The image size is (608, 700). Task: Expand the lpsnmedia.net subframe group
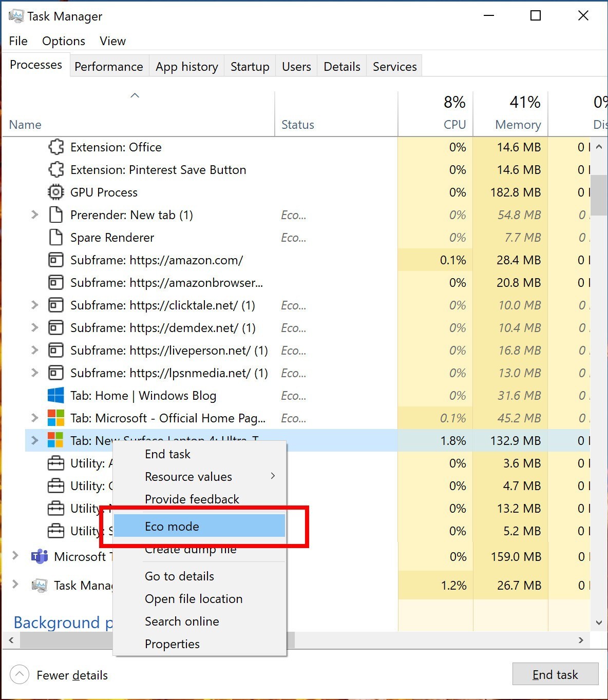(34, 373)
